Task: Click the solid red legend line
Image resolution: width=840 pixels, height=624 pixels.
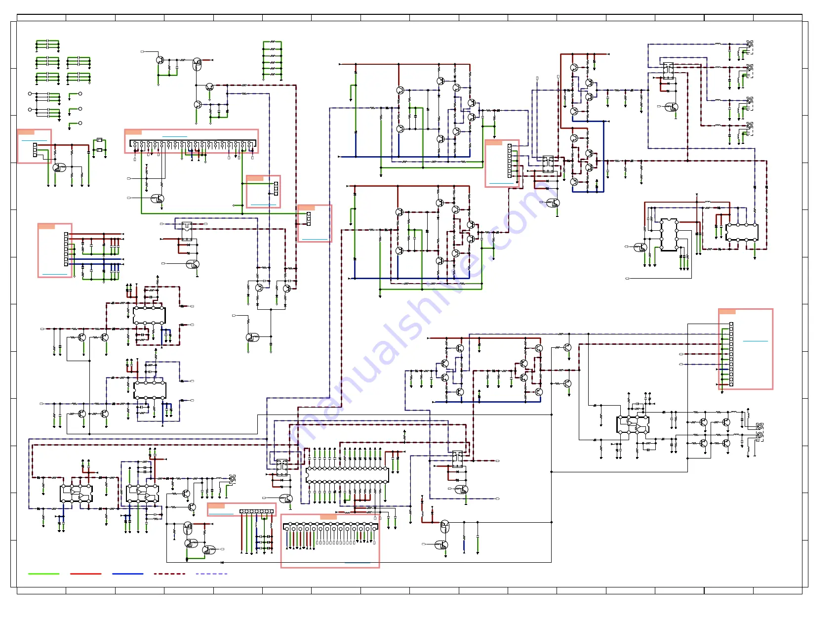Action: (85, 574)
